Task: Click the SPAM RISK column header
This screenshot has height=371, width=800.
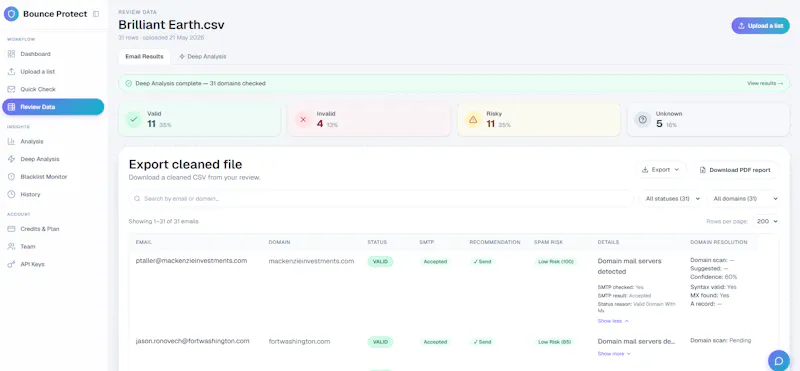Action: coord(548,242)
